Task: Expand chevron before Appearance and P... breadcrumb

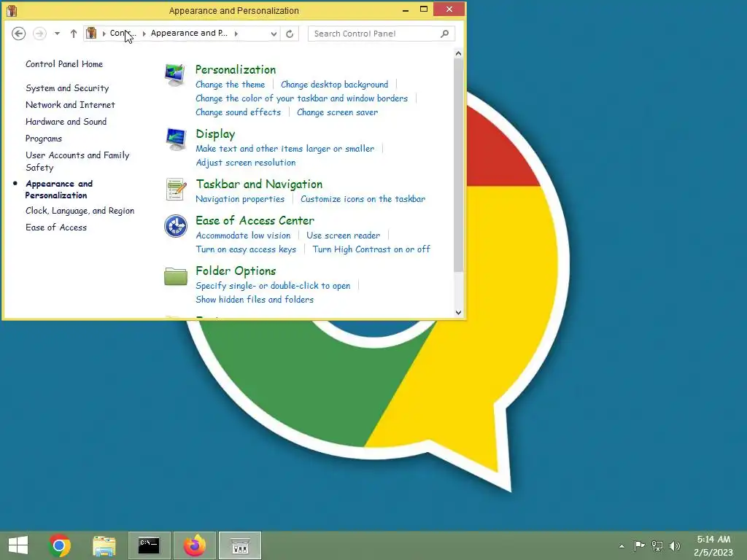Action: coord(144,34)
